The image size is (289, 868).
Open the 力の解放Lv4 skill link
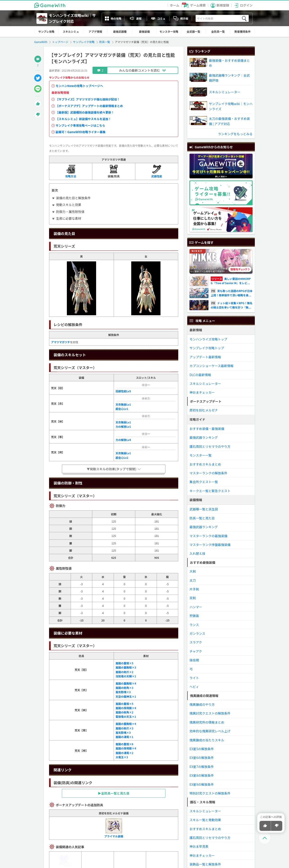pos(123,440)
